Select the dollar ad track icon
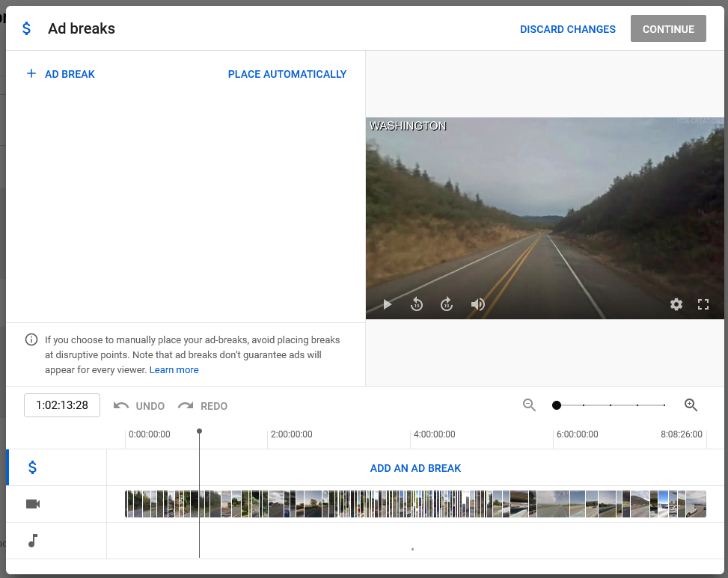728x578 pixels. tap(32, 467)
